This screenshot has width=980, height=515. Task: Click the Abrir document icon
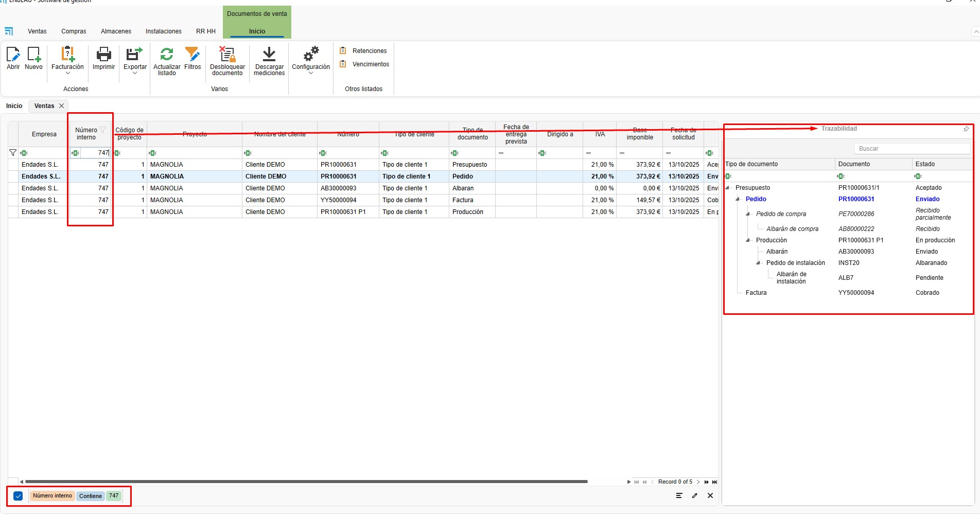pos(13,55)
